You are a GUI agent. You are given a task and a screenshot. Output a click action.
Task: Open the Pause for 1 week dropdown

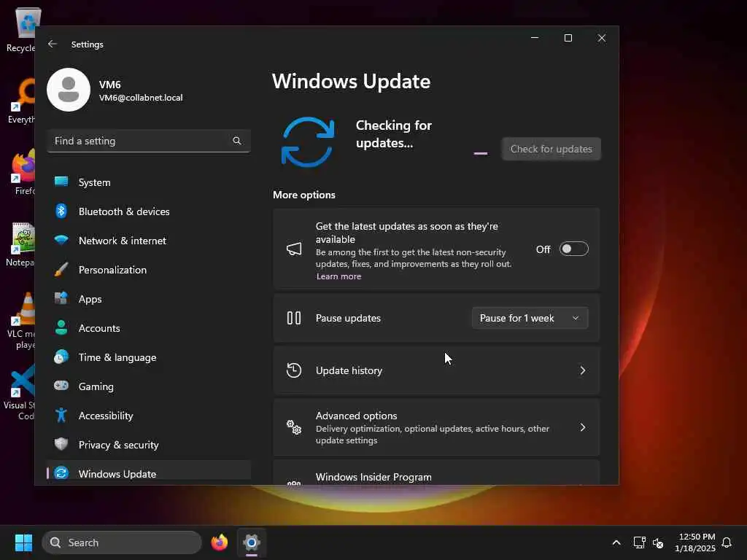click(x=530, y=318)
